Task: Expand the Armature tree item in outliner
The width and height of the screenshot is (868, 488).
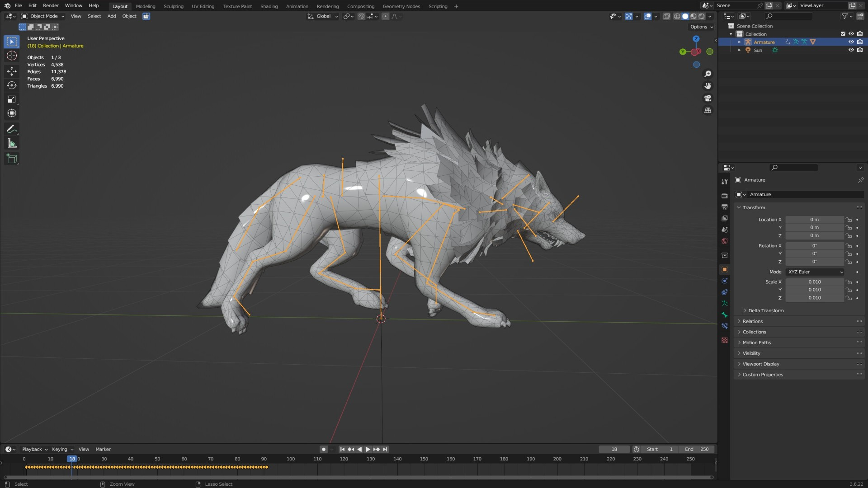Action: [740, 42]
